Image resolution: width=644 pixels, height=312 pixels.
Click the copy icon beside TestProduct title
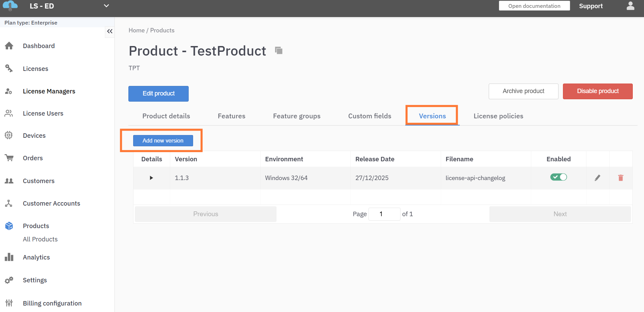pos(279,50)
